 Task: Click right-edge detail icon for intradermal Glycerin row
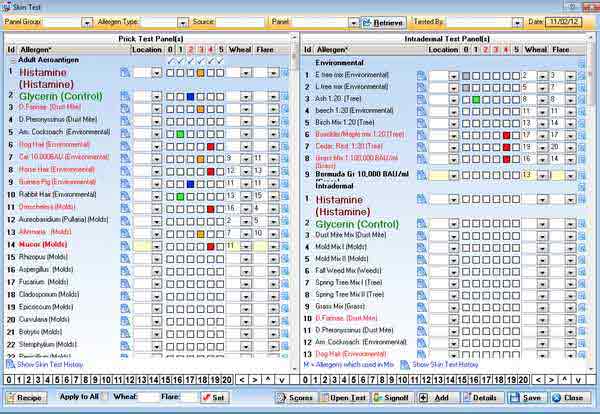pyautogui.click(x=582, y=224)
